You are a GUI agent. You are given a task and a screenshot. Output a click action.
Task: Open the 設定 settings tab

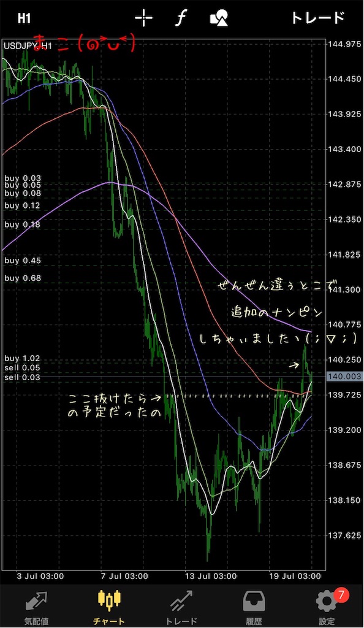pyautogui.click(x=327, y=607)
